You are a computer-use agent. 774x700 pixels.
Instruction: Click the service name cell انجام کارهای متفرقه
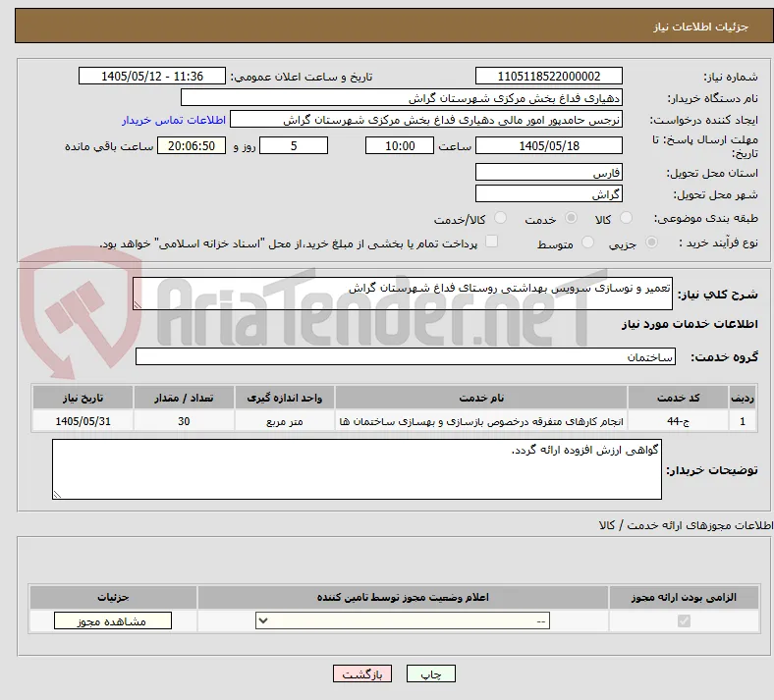[481, 421]
